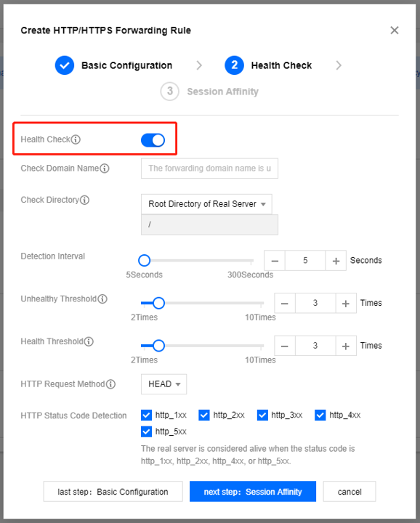Decrease Unhealthy Threshold with the minus button
This screenshot has width=420, height=523.
coord(285,304)
